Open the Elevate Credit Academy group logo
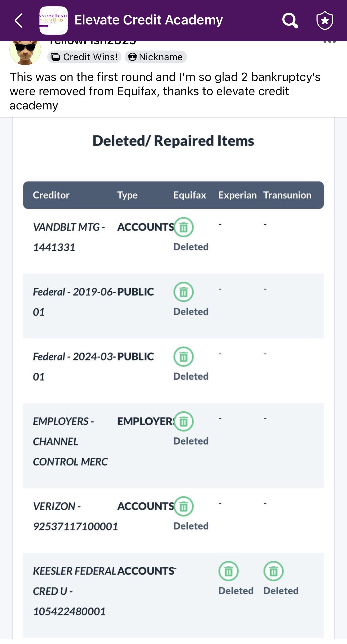Image resolution: width=347 pixels, height=644 pixels. pos(53,21)
